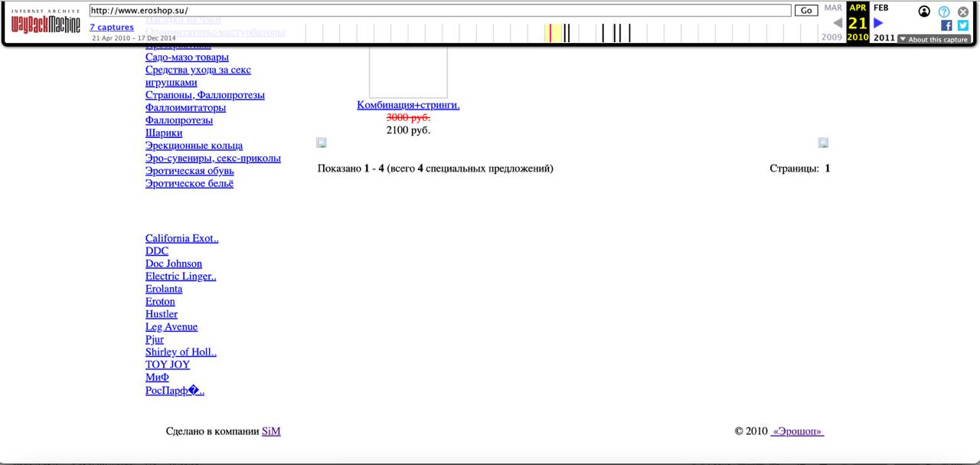Viewport: 980px width, 465px height.
Task: Open Pjur brand link
Action: tap(155, 339)
